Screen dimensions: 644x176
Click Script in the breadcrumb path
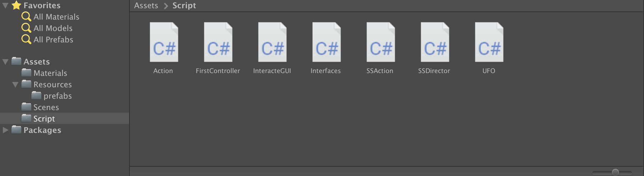click(184, 6)
